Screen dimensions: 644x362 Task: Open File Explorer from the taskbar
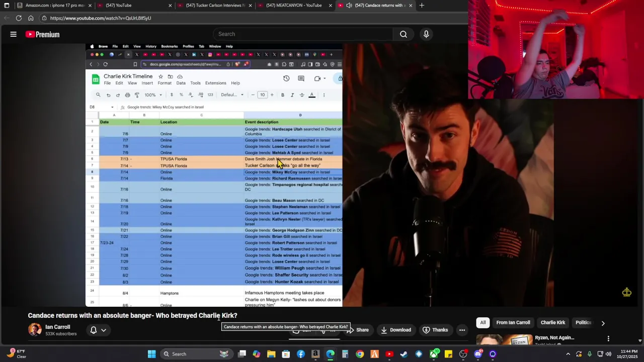click(x=271, y=354)
